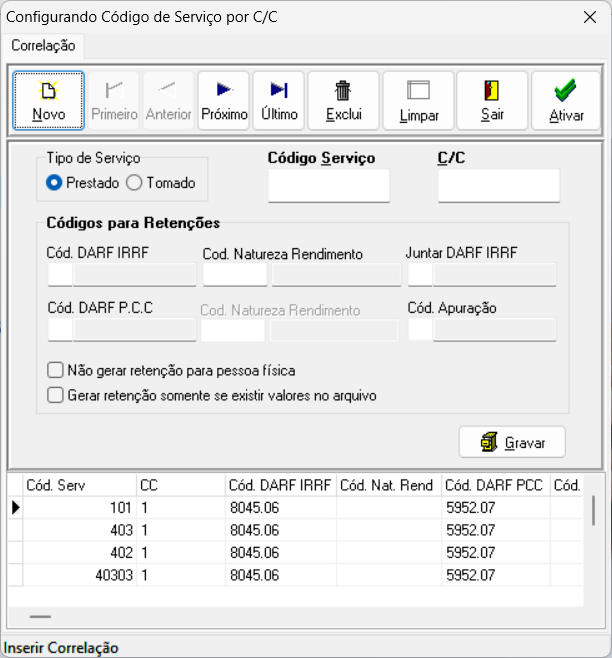Click the Juntar DARF IRRF code box
612x658 pixels.
[420, 274]
